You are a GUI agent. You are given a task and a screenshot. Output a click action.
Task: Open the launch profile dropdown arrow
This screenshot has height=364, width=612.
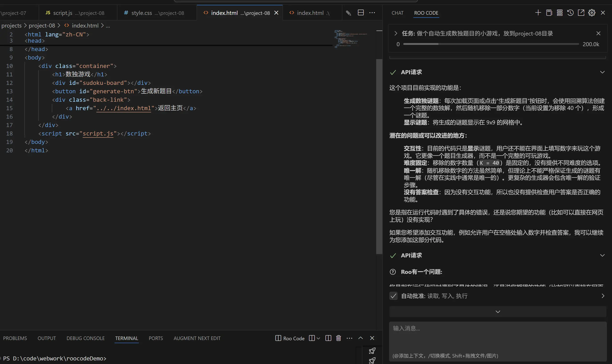(x=318, y=338)
